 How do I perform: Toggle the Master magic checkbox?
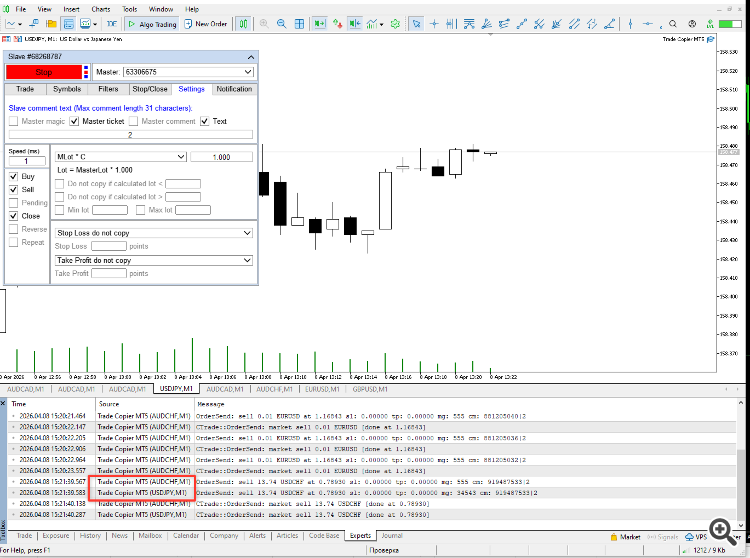13,121
